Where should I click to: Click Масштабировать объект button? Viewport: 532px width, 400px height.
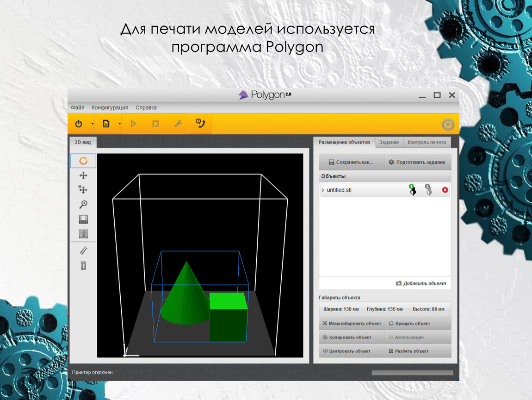click(x=352, y=323)
